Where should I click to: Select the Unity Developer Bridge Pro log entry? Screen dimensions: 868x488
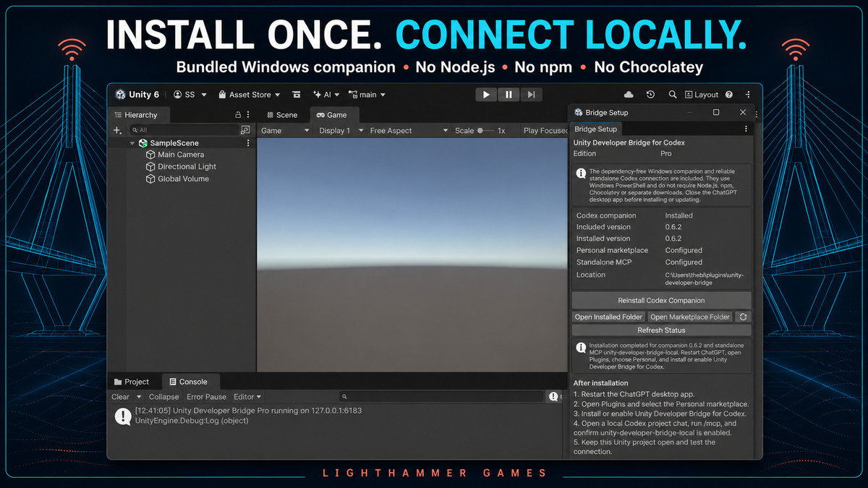click(x=336, y=415)
